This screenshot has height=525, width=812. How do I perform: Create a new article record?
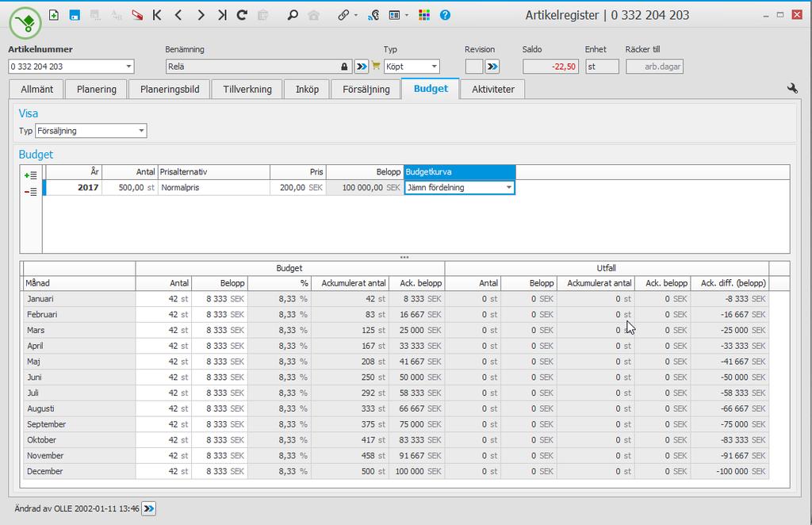click(x=54, y=15)
